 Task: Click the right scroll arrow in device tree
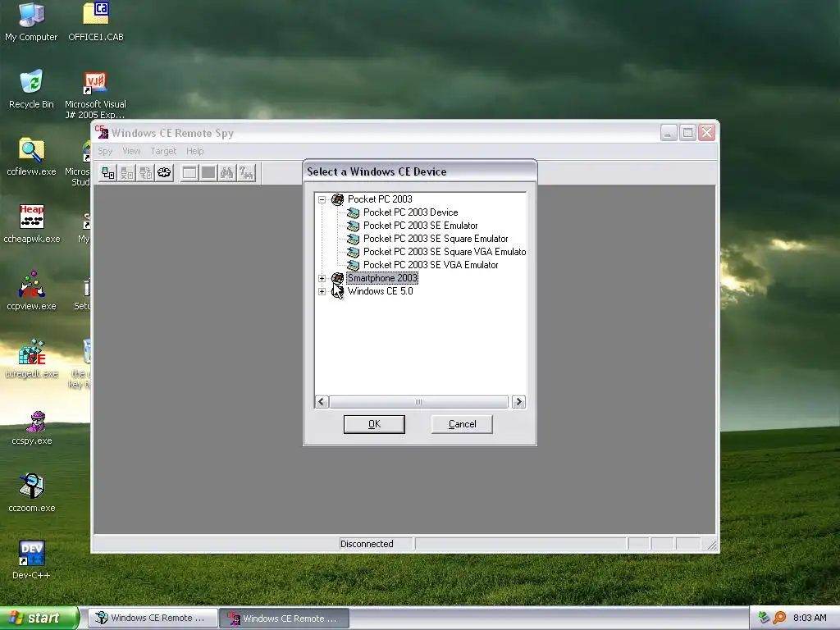click(x=518, y=402)
